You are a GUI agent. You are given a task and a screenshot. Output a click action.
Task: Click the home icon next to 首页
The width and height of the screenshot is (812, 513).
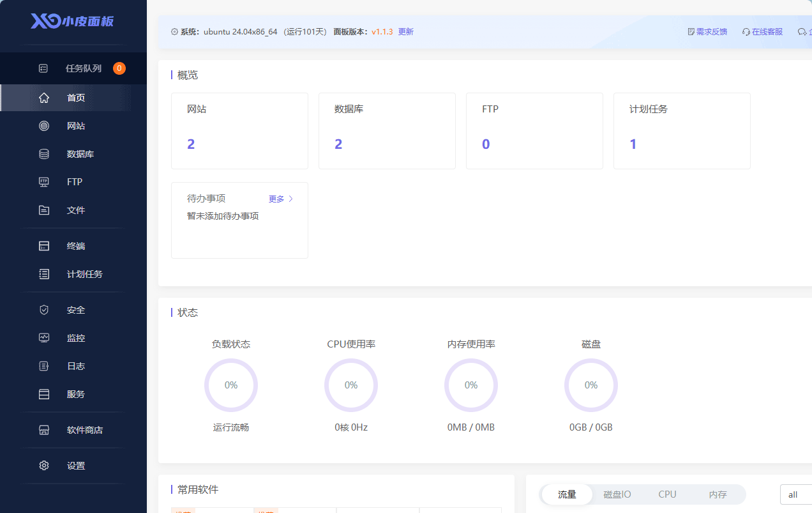click(44, 98)
